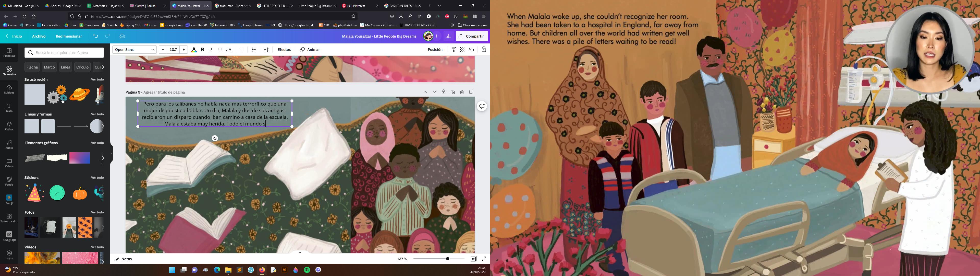980x276 pixels.
Task: Open the Archivo menu
Action: (39, 36)
